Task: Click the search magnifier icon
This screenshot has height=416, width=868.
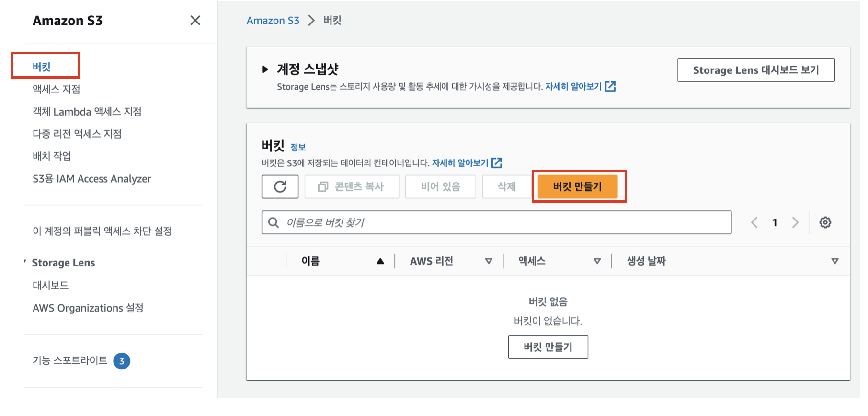Action: click(274, 222)
